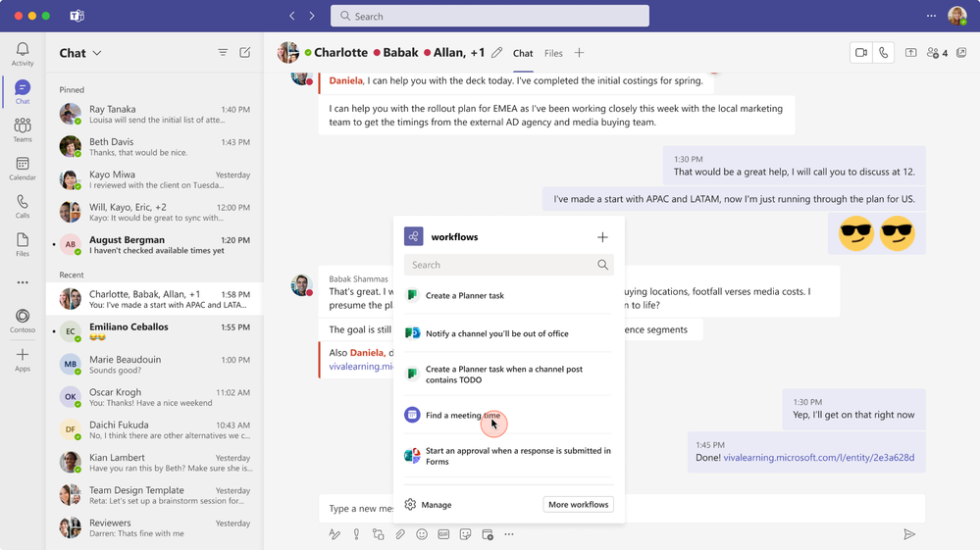Open Manage workflows settings
Image resolution: width=980 pixels, height=550 pixels.
(x=428, y=505)
